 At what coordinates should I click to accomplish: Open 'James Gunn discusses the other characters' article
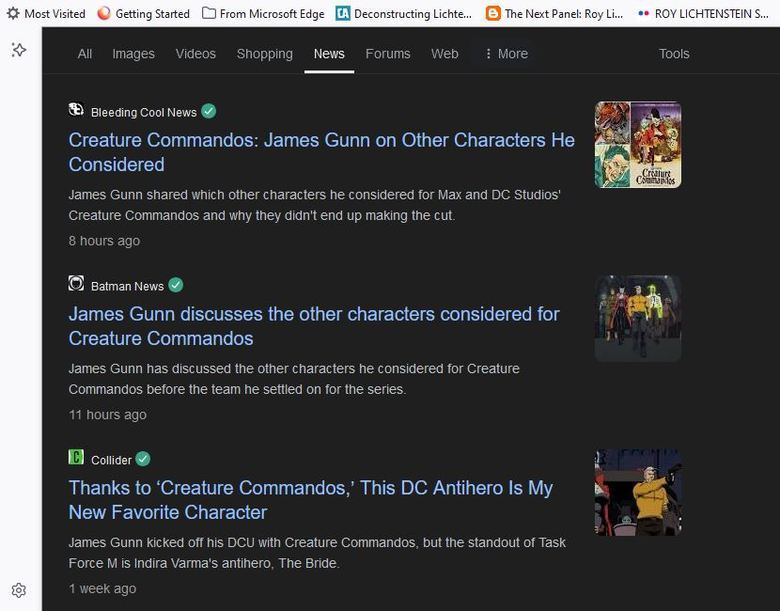314,326
